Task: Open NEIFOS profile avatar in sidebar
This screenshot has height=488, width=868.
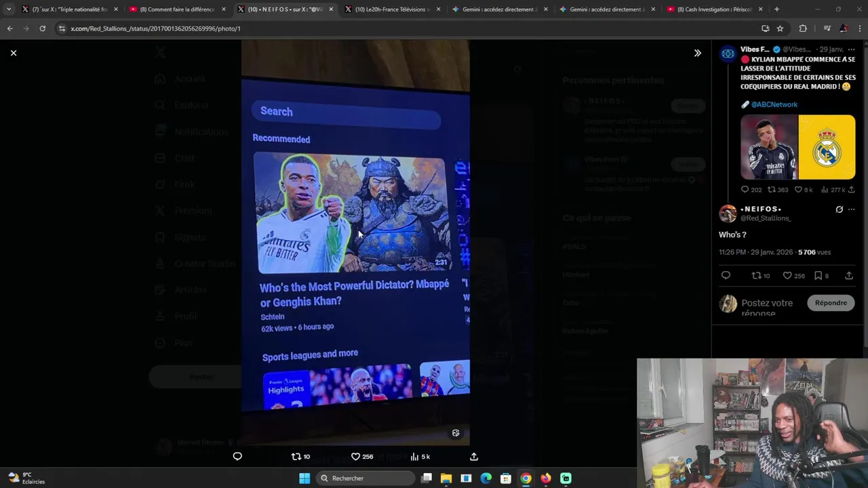Action: coord(728,213)
